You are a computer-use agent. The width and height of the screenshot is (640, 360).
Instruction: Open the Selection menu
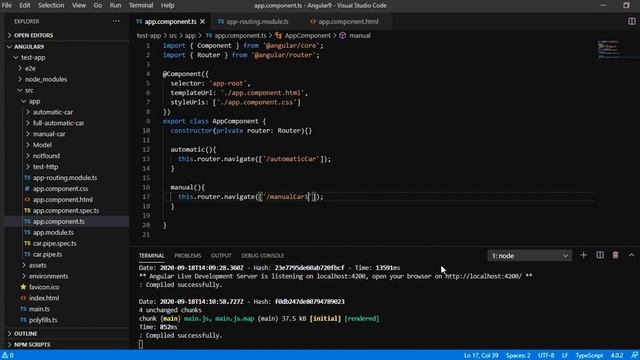tap(51, 5)
